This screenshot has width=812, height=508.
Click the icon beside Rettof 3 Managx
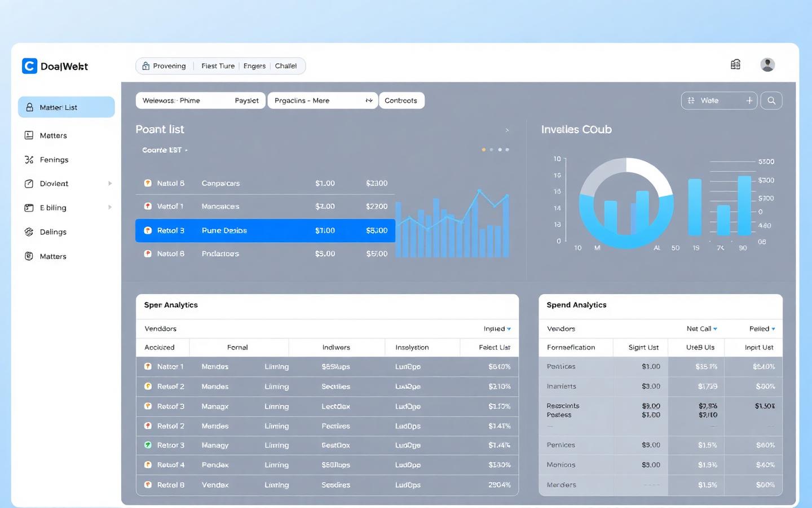[x=148, y=406]
